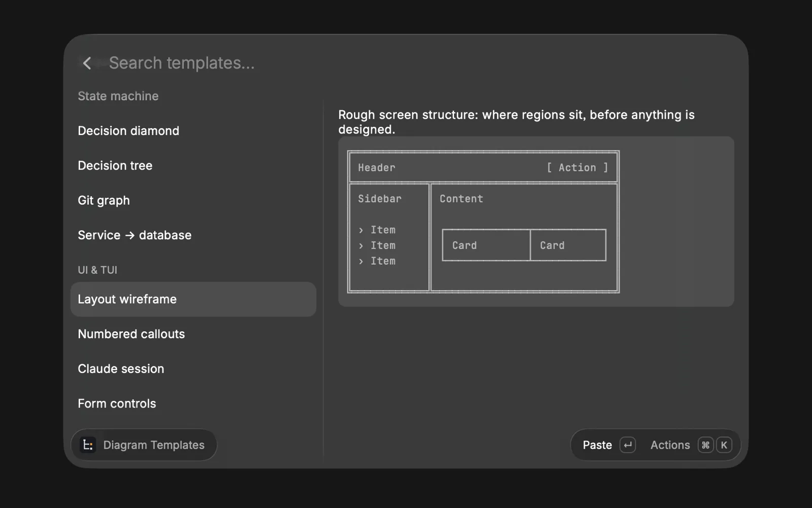Select the Form controls template
The image size is (812, 508).
click(193, 404)
